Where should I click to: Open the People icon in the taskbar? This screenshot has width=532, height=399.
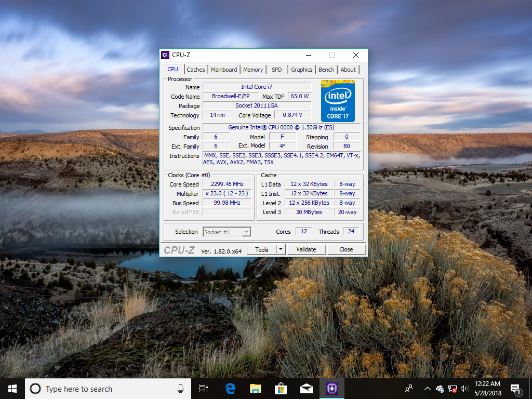tap(409, 389)
